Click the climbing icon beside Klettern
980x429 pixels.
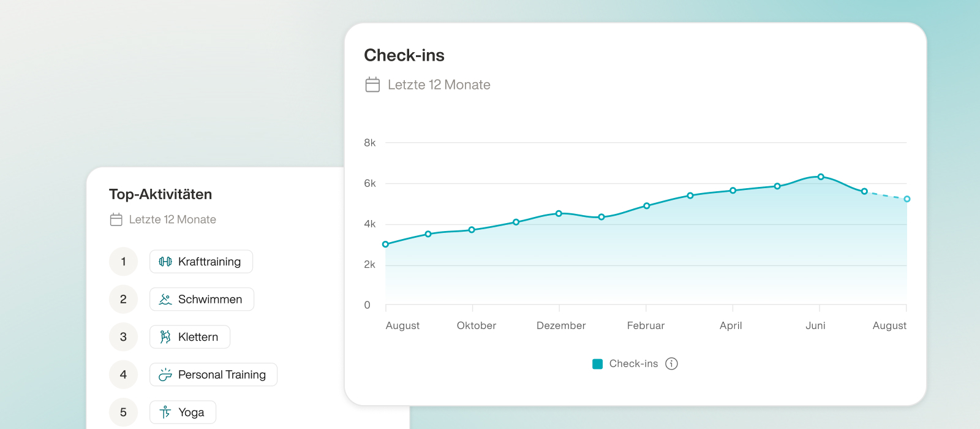tap(165, 337)
